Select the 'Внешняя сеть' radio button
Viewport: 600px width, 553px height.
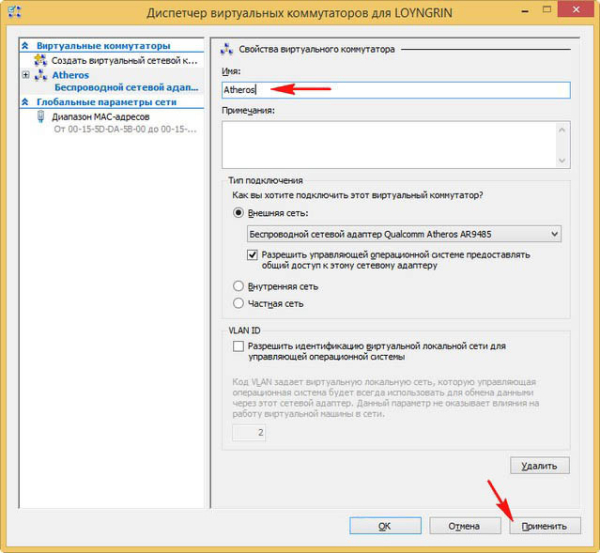238,212
